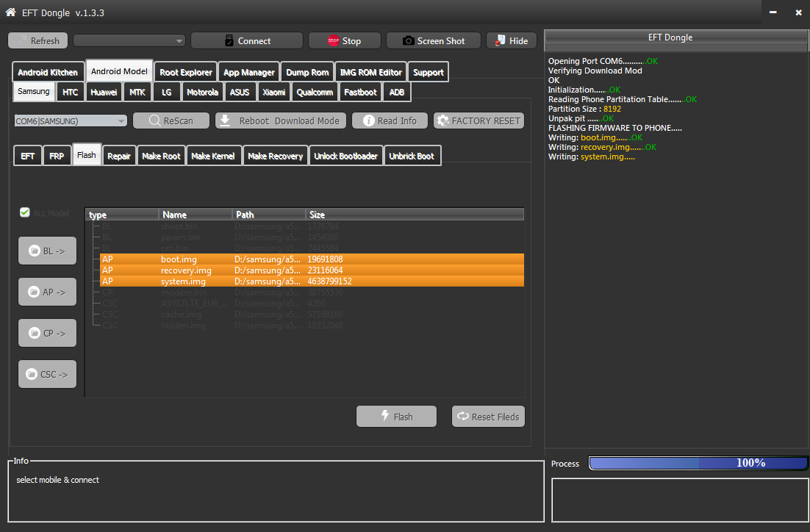Click the EFT Dongle log panel header
The height and width of the screenshot is (532, 810).
pos(676,39)
